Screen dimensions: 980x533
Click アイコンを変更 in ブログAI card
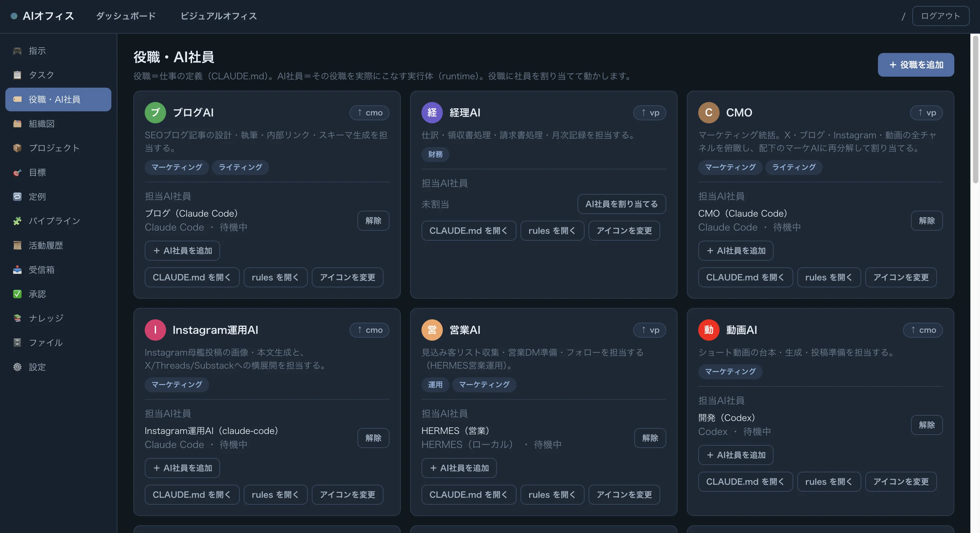tap(347, 278)
